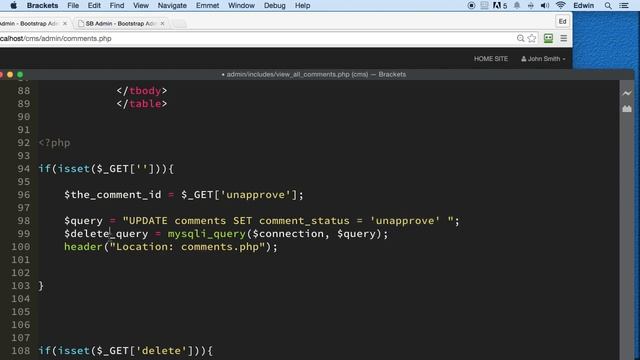Open the Window menu
Image resolution: width=640 pixels, height=360 pixels.
tap(241, 5)
